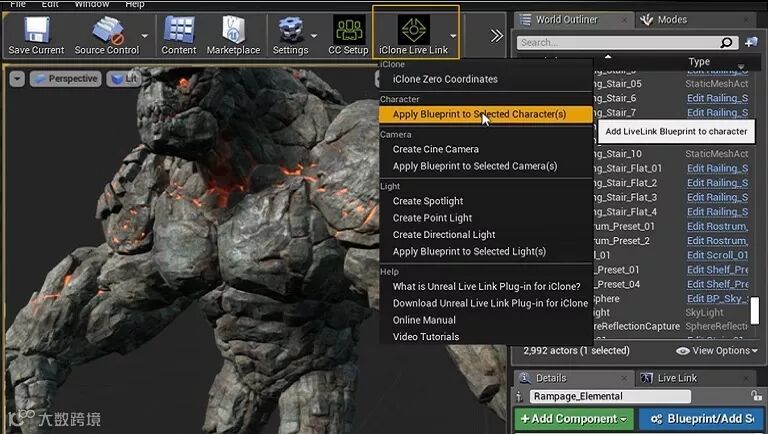Open the iClone Live Link dropdown arrow
768x434 pixels.
point(453,36)
